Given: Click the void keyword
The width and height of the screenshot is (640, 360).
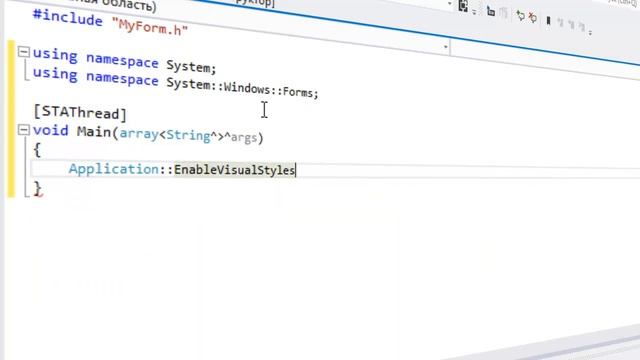Looking at the screenshot, I should coord(51,131).
